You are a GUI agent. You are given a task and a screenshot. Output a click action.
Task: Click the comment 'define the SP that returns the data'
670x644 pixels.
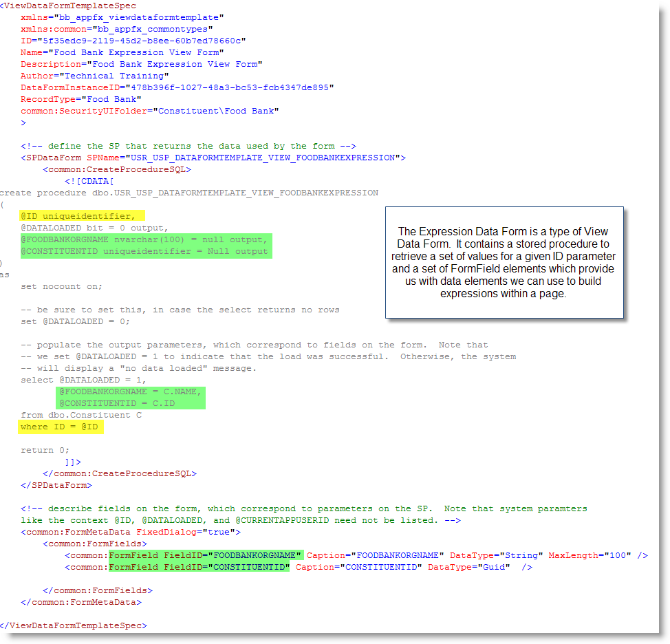(x=188, y=146)
